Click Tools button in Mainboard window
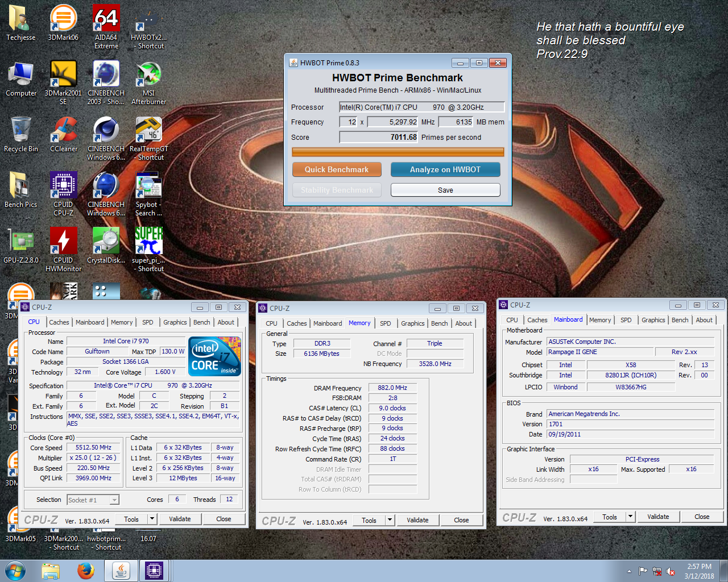The image size is (728, 582). (x=610, y=517)
